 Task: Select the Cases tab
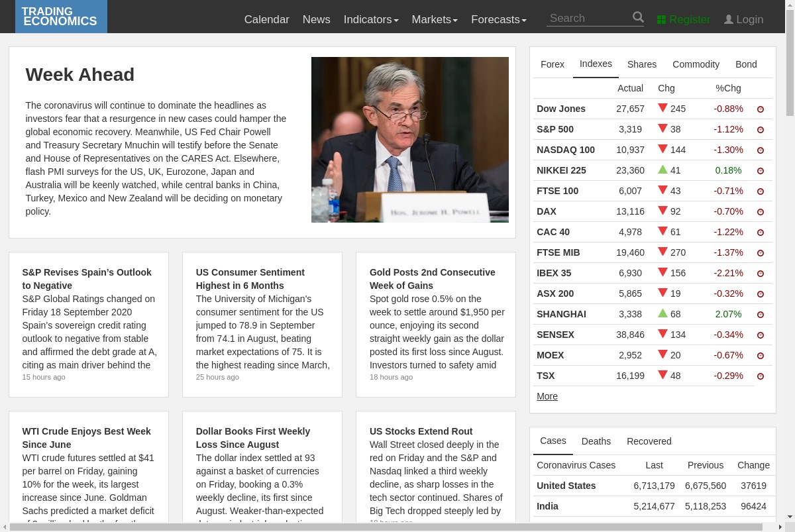(553, 441)
